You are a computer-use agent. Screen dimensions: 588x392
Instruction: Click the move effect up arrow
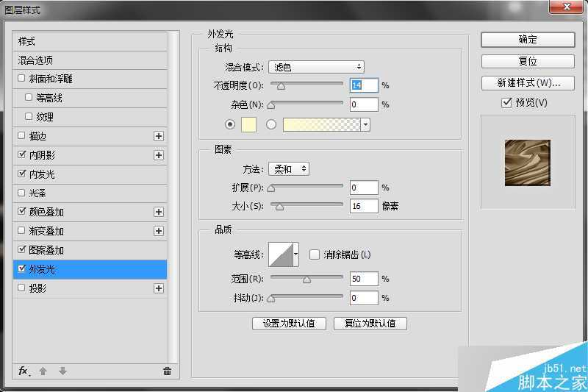[43, 371]
